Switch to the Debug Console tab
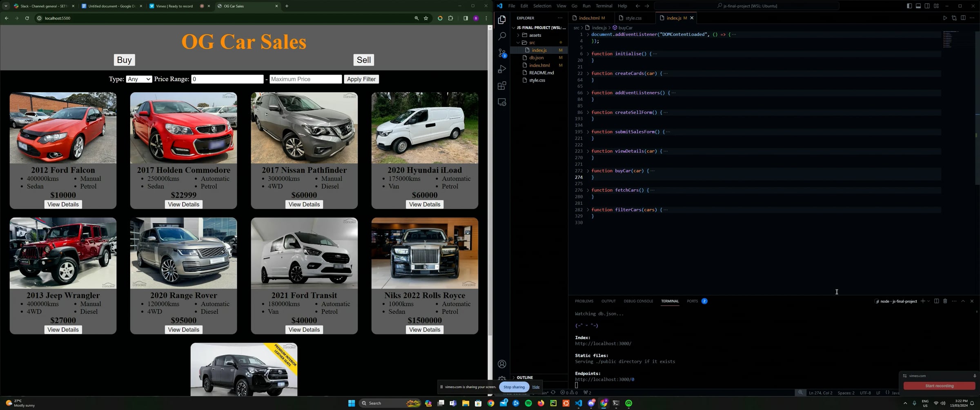This screenshot has height=410, width=980. pos(638,301)
